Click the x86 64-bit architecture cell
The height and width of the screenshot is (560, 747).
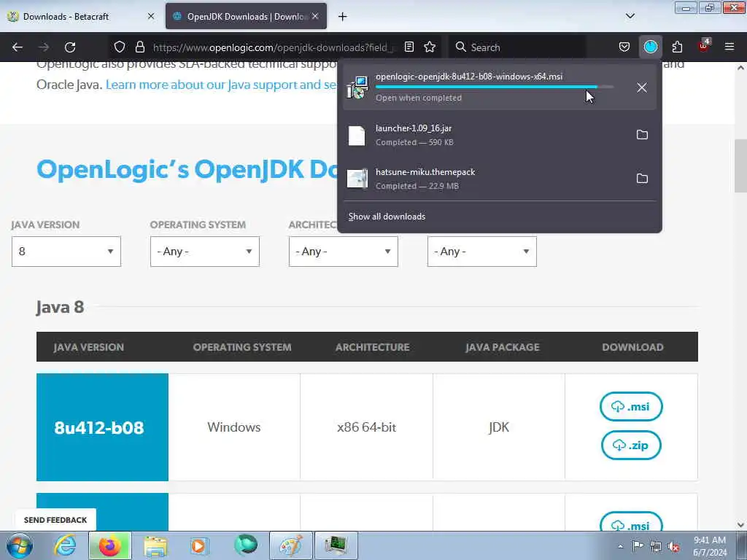click(366, 427)
